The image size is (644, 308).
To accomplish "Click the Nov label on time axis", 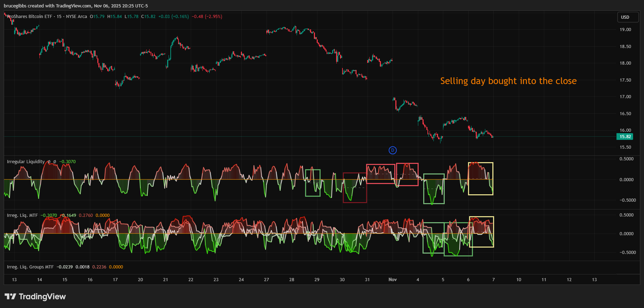I will coord(393,280).
